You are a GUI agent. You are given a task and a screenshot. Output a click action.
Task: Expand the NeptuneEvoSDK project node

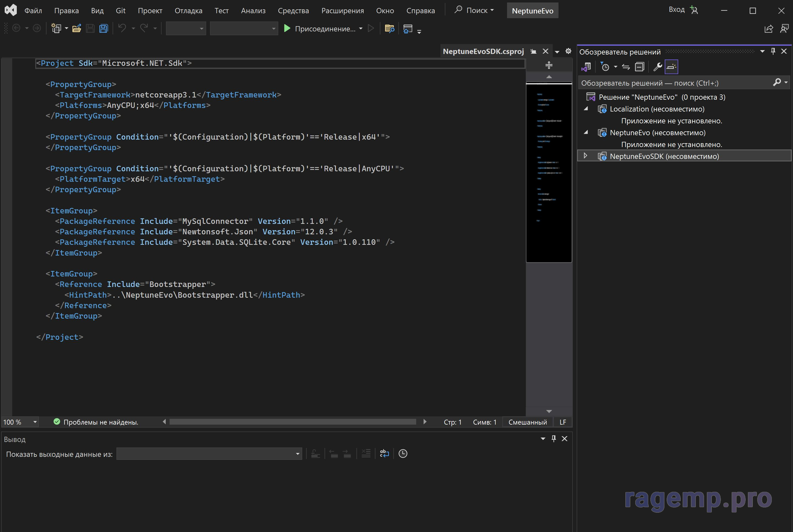click(585, 156)
